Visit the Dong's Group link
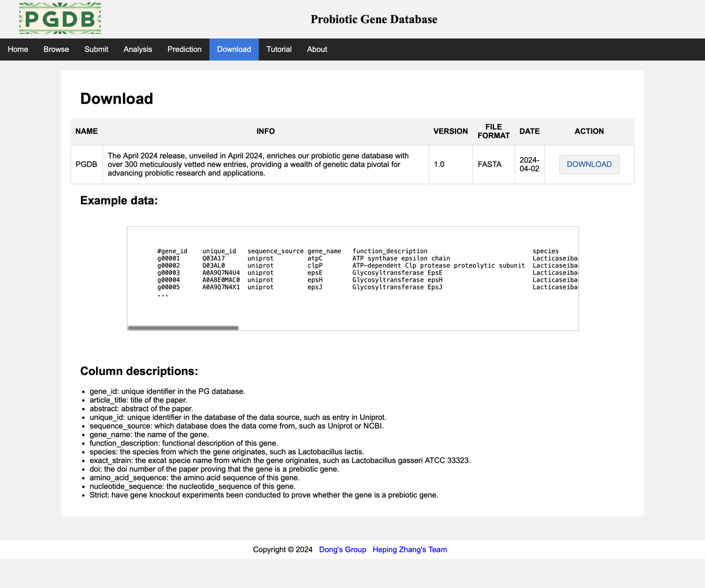Screen dimensions: 705x588 click(342, 550)
